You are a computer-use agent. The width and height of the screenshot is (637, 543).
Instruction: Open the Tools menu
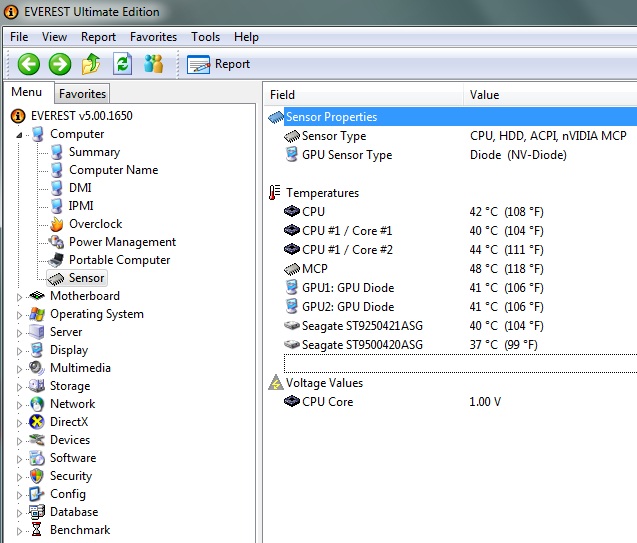point(206,37)
